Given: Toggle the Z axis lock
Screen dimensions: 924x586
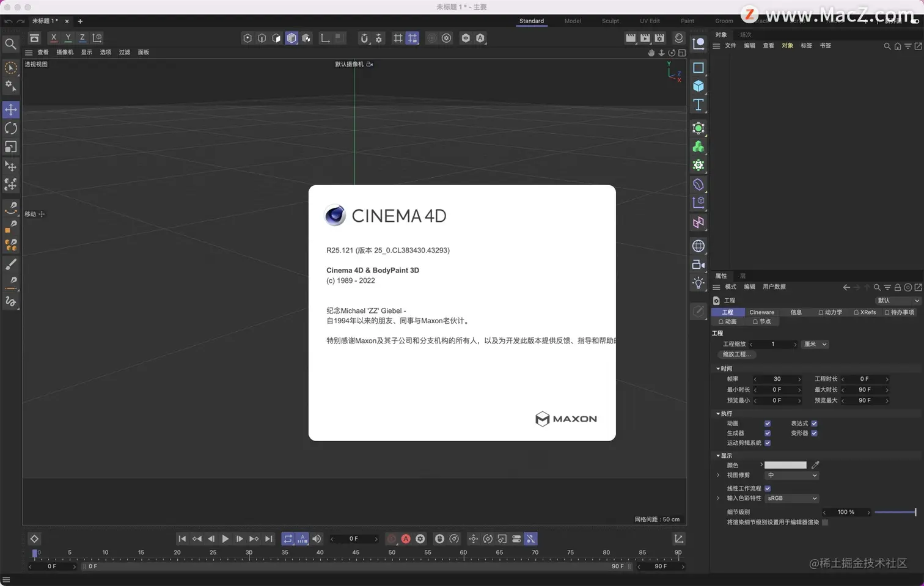Looking at the screenshot, I should (x=82, y=38).
